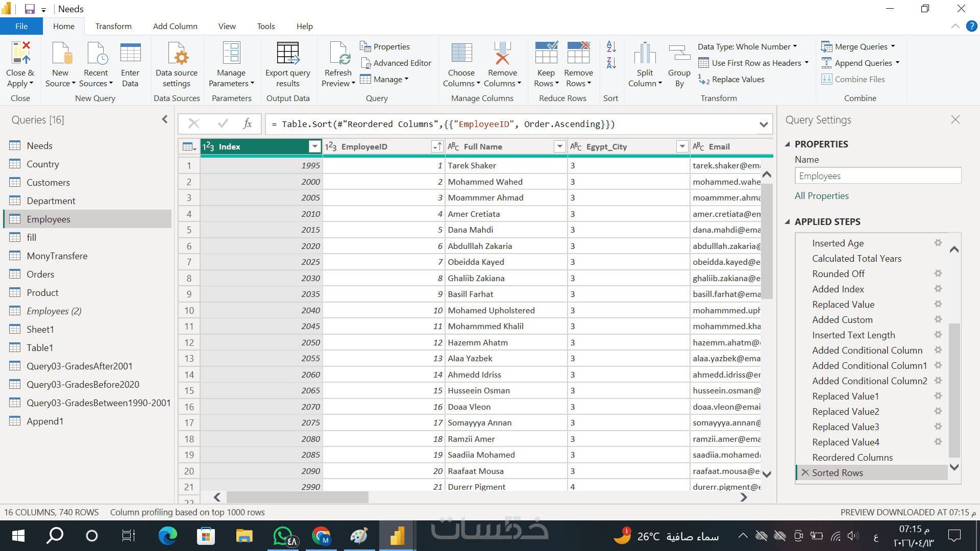
Task: Expand the formula bar with the chevron
Action: click(763, 124)
